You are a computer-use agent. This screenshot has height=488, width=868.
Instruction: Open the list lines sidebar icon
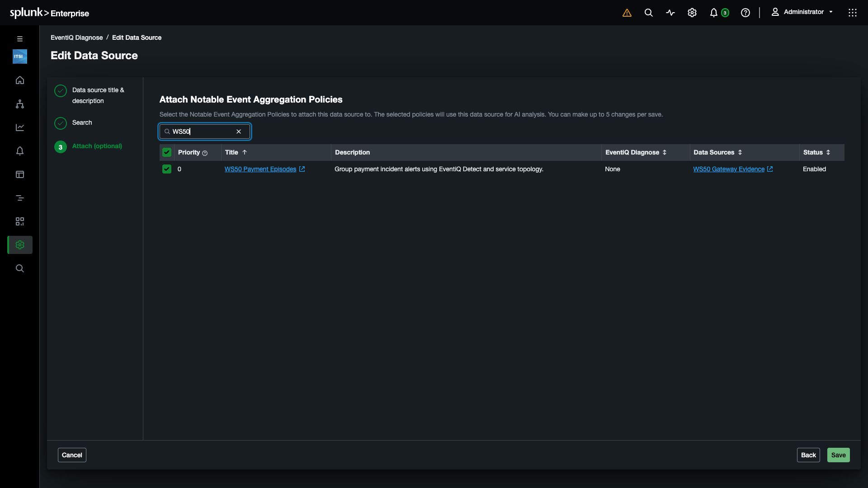tap(20, 198)
